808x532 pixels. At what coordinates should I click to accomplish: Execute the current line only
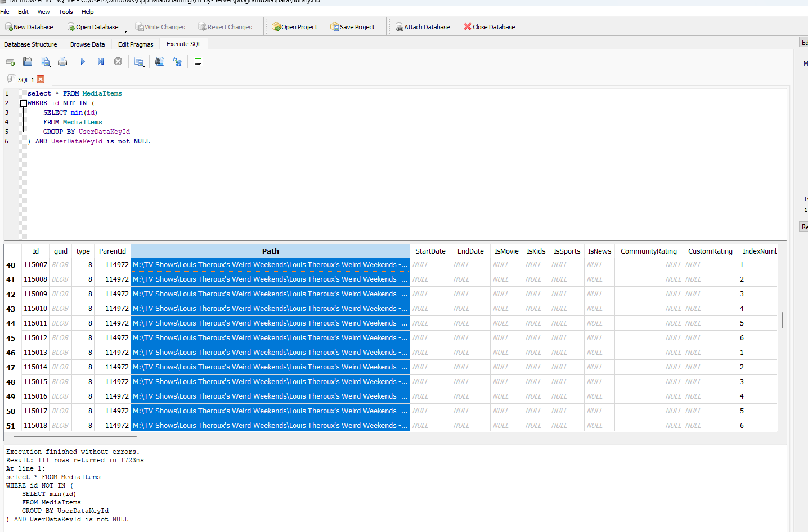pyautogui.click(x=100, y=62)
